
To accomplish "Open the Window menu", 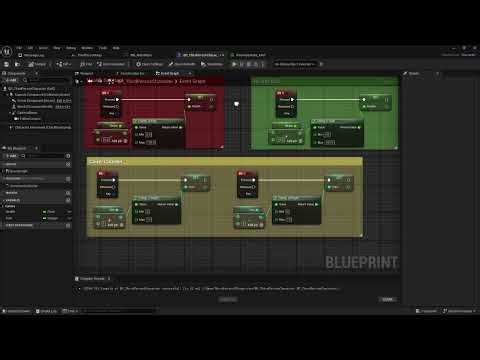I will click(x=87, y=48).
